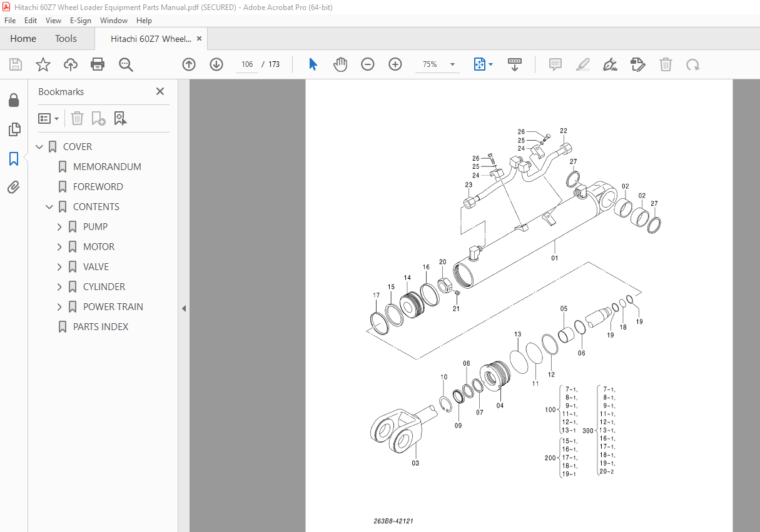Select the CONTENTS bookmark label

96,207
